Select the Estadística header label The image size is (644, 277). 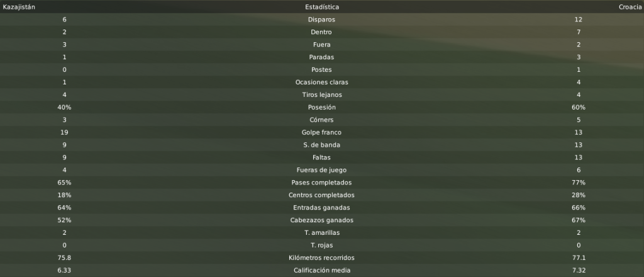tap(322, 7)
